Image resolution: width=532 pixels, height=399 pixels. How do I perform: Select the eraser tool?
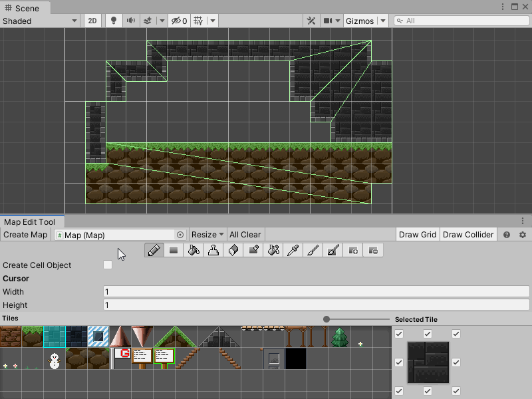(x=233, y=250)
